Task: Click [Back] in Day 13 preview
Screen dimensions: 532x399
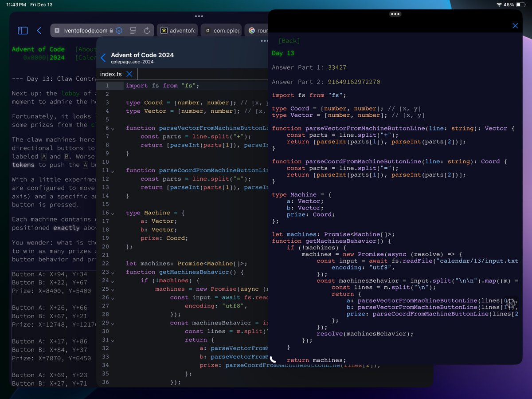Action: point(289,41)
